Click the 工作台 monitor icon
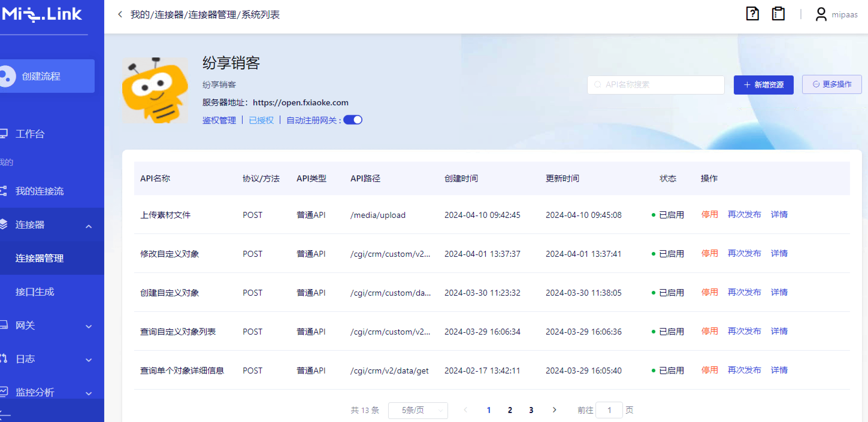This screenshot has height=422, width=868. coord(4,134)
